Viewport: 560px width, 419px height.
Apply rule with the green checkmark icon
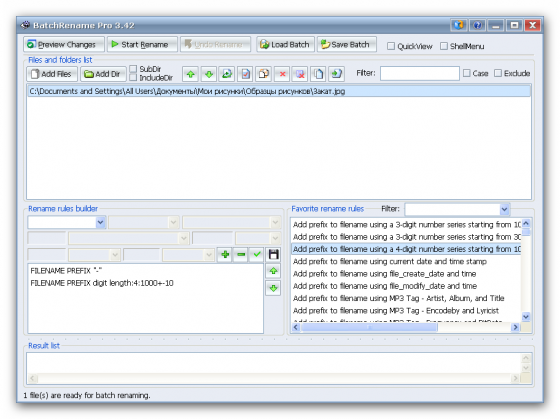(257, 255)
